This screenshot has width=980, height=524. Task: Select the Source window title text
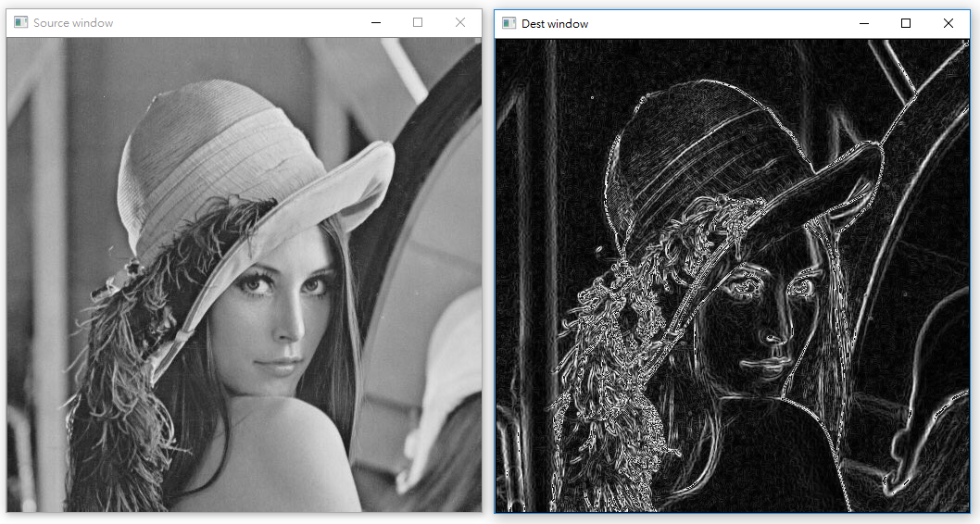(x=73, y=22)
